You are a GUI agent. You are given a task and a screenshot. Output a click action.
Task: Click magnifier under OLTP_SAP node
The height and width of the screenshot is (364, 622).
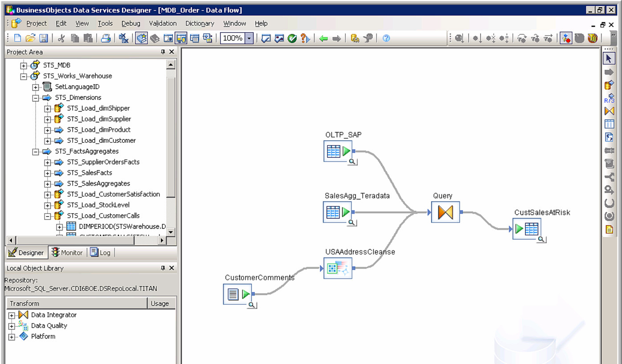coord(352,162)
